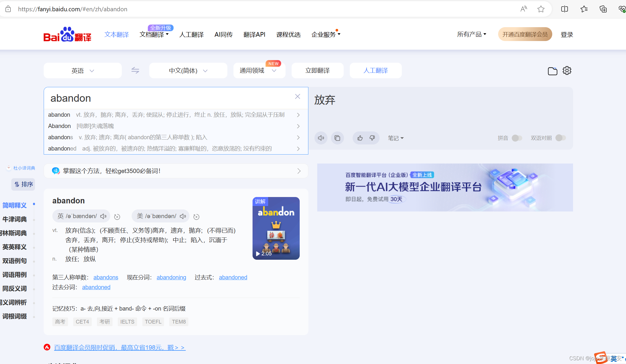Play British pronunciation of abandon
The image size is (626, 364).
(103, 216)
